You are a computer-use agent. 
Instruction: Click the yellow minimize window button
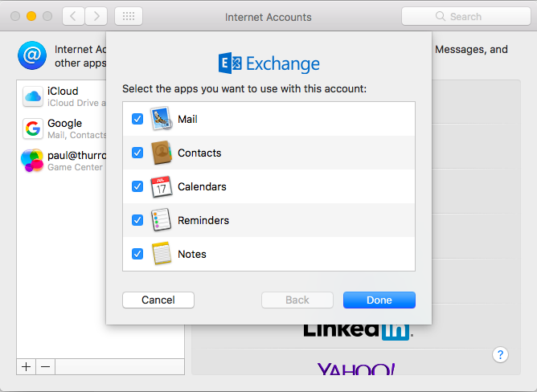point(31,16)
